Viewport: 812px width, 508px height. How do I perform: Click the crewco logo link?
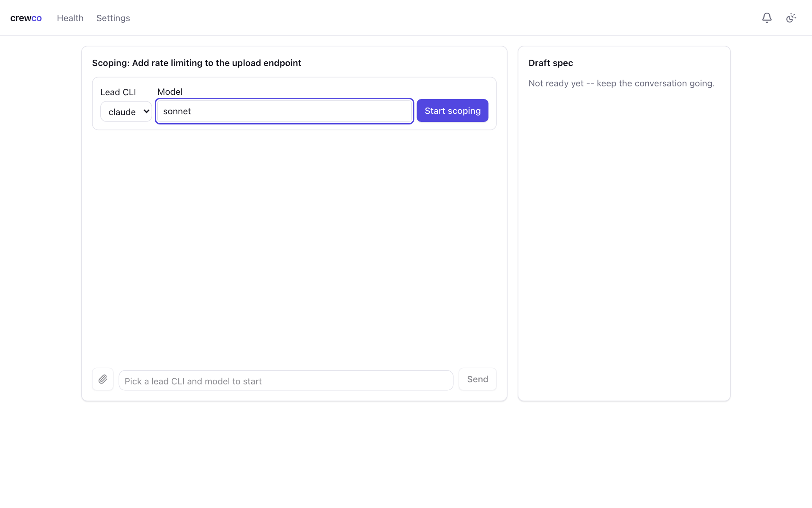pyautogui.click(x=26, y=18)
